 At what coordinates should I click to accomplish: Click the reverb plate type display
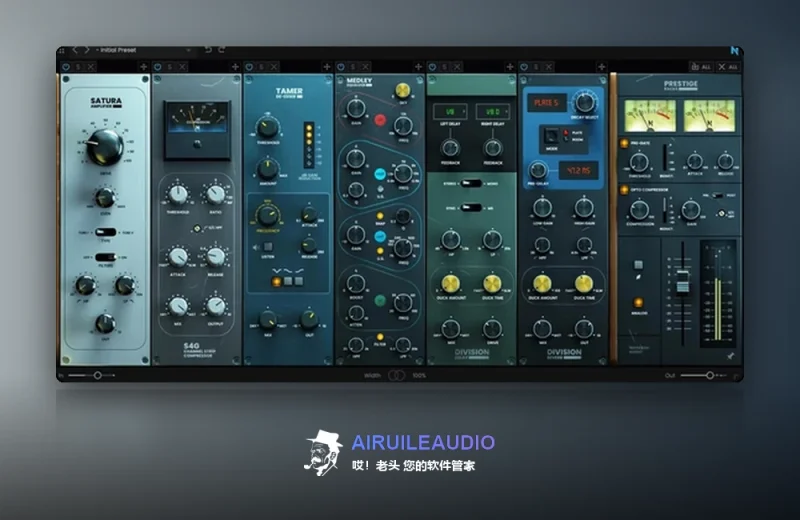pos(546,103)
